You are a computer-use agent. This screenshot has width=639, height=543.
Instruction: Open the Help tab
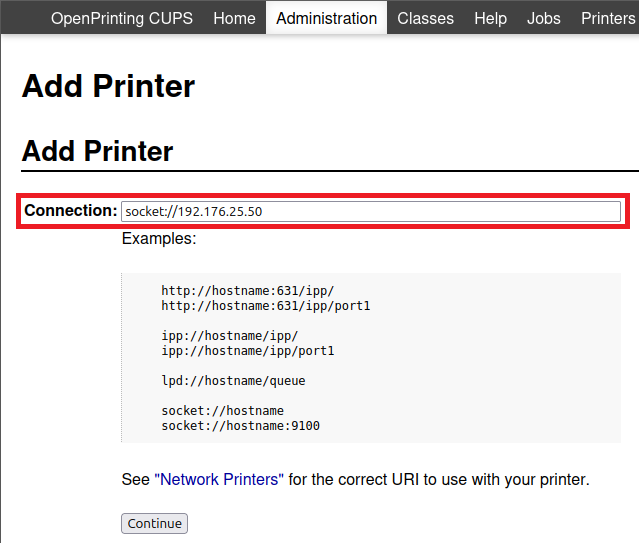490,18
